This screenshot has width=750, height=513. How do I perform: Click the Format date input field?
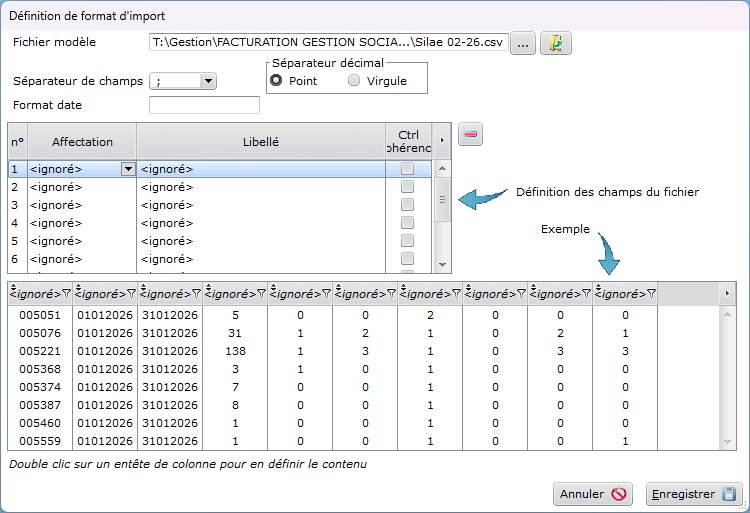pyautogui.click(x=204, y=105)
